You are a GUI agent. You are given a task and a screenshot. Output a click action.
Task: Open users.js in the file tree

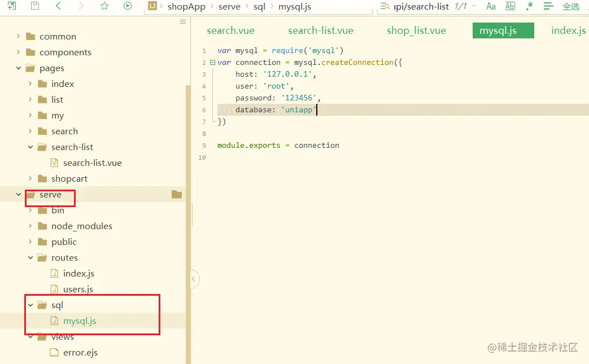[78, 290]
